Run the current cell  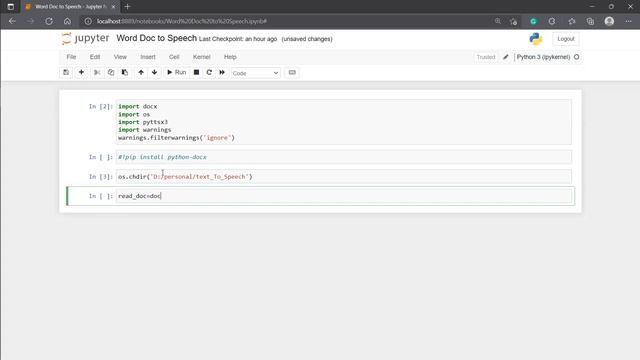click(176, 73)
